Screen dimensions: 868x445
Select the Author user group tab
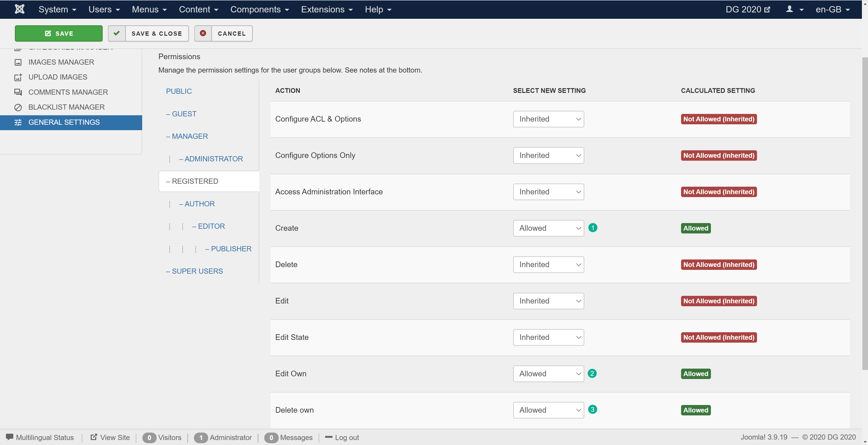click(197, 204)
